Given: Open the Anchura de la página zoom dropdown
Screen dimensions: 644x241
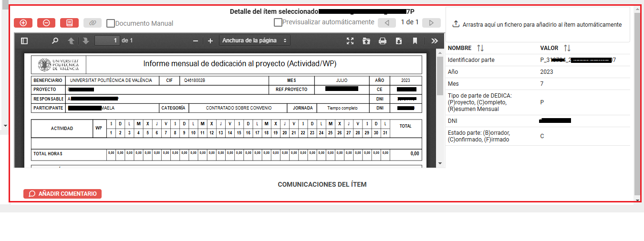Looking at the screenshot, I should pos(255,40).
